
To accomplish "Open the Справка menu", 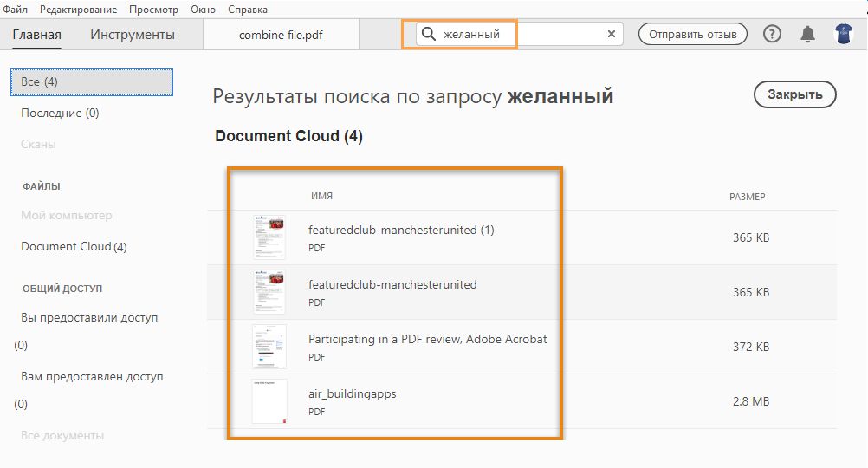I will point(248,10).
